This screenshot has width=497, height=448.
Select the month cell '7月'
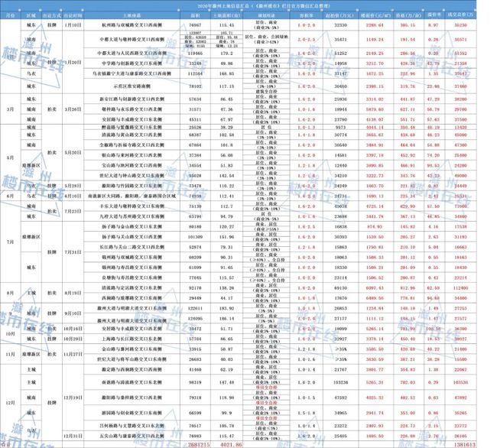10,242
